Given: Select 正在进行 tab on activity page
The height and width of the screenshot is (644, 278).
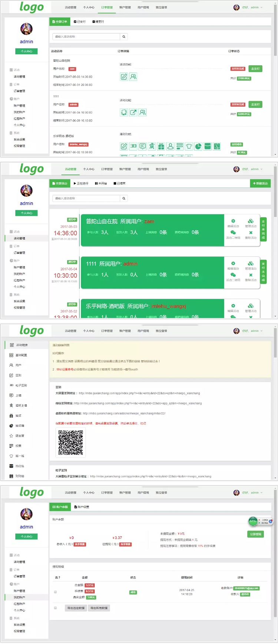Looking at the screenshot, I should (81, 183).
